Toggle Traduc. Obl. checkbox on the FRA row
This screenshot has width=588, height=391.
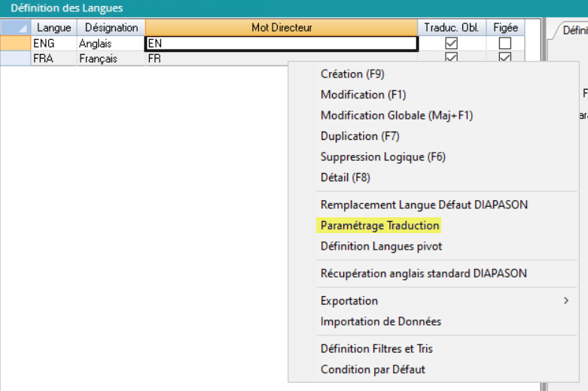click(x=451, y=58)
